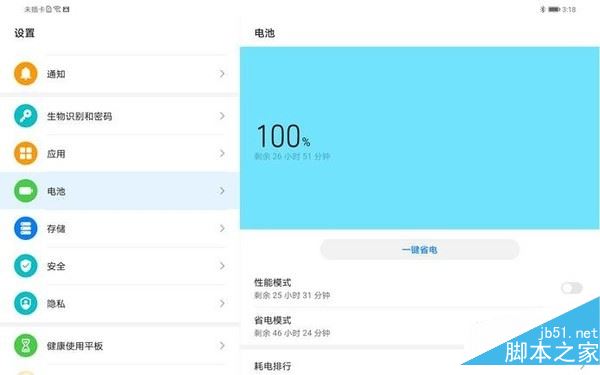Open 通知 settings entry
Screen dimensions: 600x375
[x=120, y=73]
